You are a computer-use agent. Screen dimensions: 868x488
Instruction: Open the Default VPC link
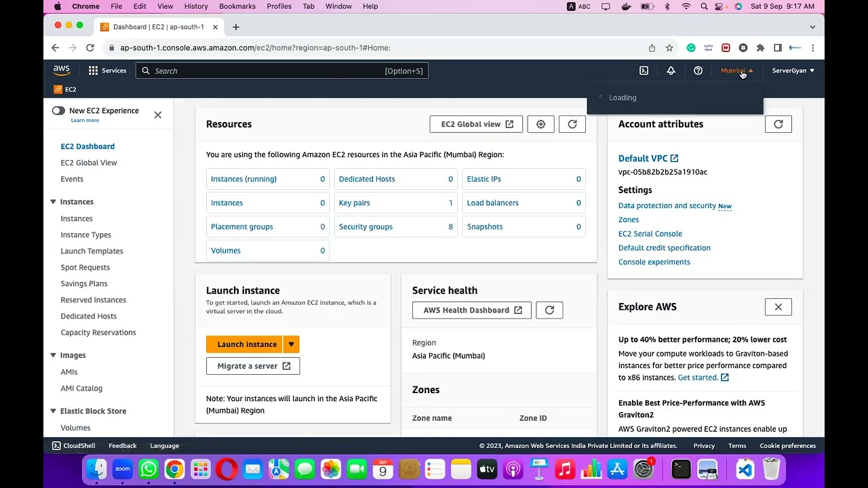(x=648, y=159)
